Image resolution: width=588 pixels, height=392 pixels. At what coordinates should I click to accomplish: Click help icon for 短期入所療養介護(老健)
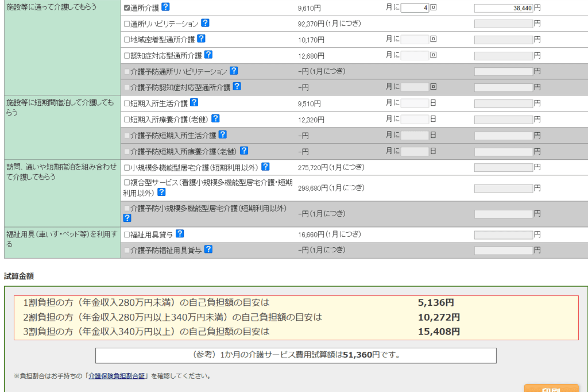pos(215,118)
